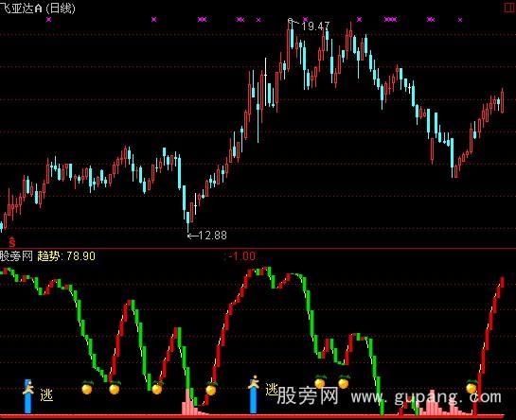The image size is (516, 420).
Task: Click the rightmost purple star marker above chart
Action: pos(460,20)
